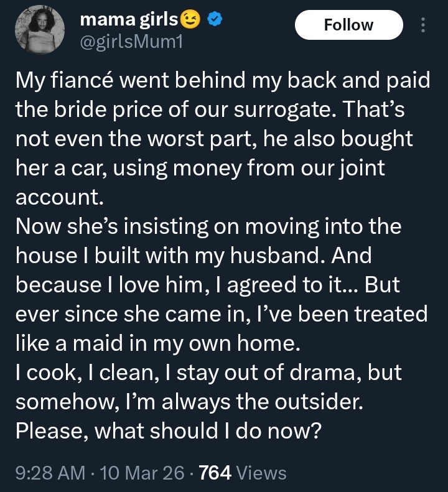
Task: Click the 764 view count number
Action: (215, 473)
